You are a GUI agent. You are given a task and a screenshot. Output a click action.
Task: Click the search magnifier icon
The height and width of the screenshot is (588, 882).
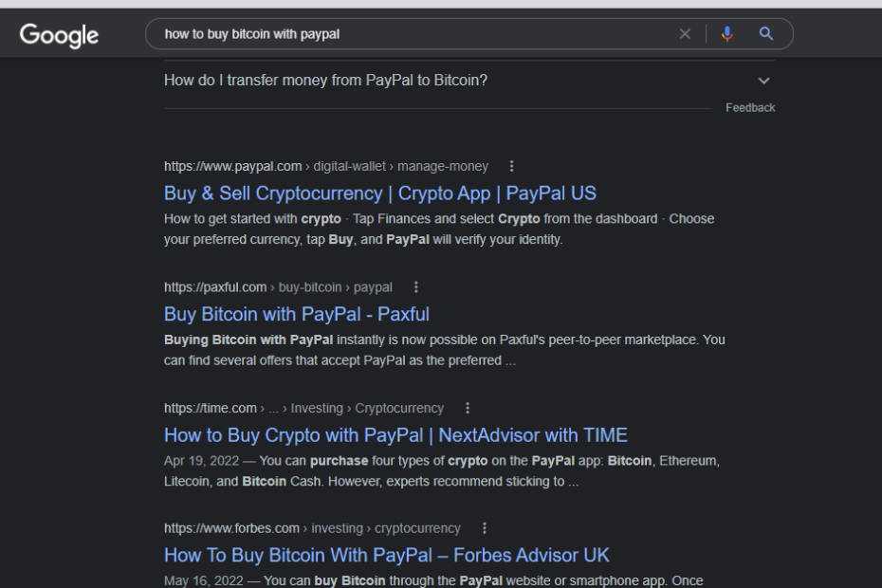766,34
